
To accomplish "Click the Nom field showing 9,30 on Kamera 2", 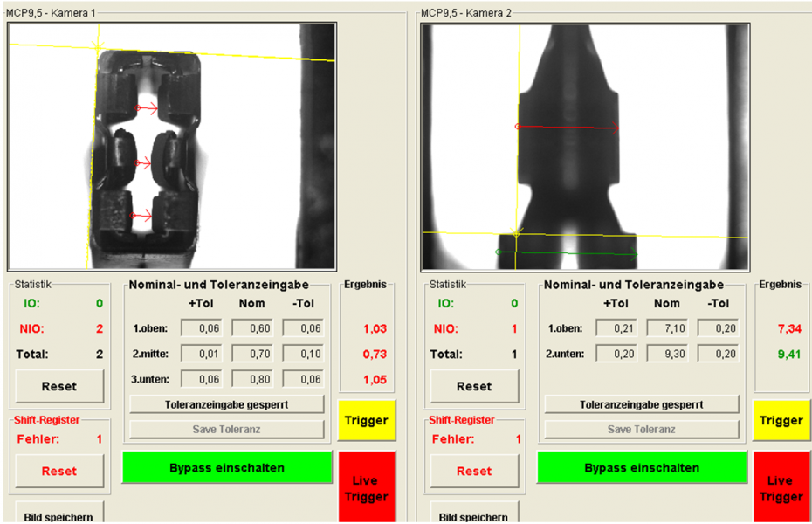I will coord(667,354).
